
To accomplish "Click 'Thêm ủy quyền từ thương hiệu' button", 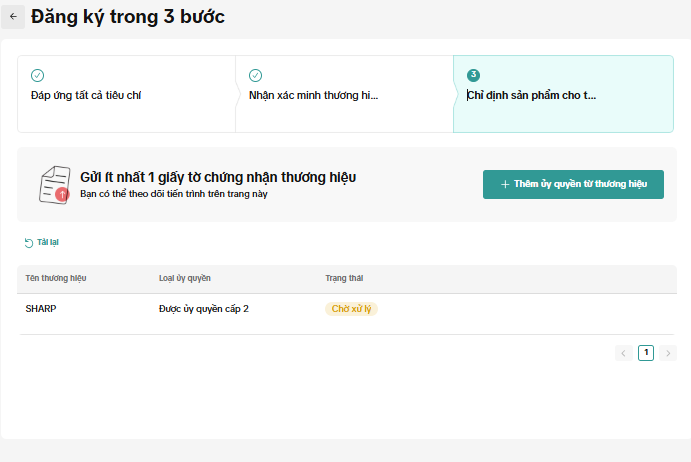I will (573, 185).
